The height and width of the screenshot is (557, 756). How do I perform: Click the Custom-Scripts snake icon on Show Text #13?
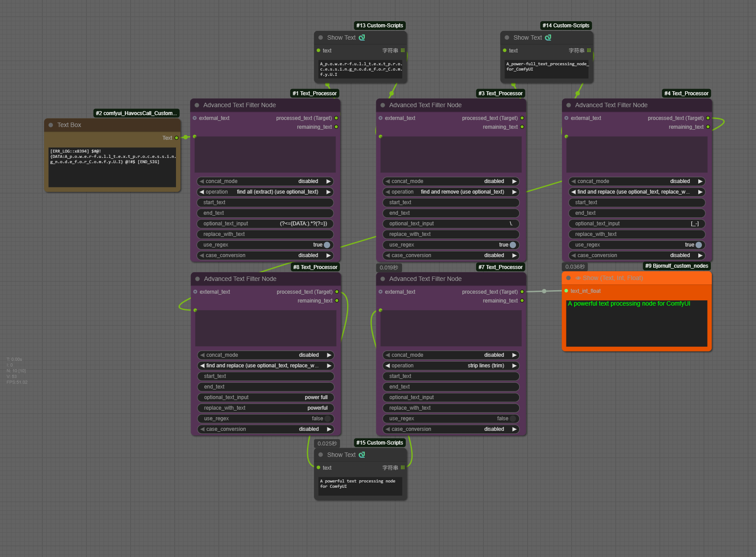coord(362,37)
